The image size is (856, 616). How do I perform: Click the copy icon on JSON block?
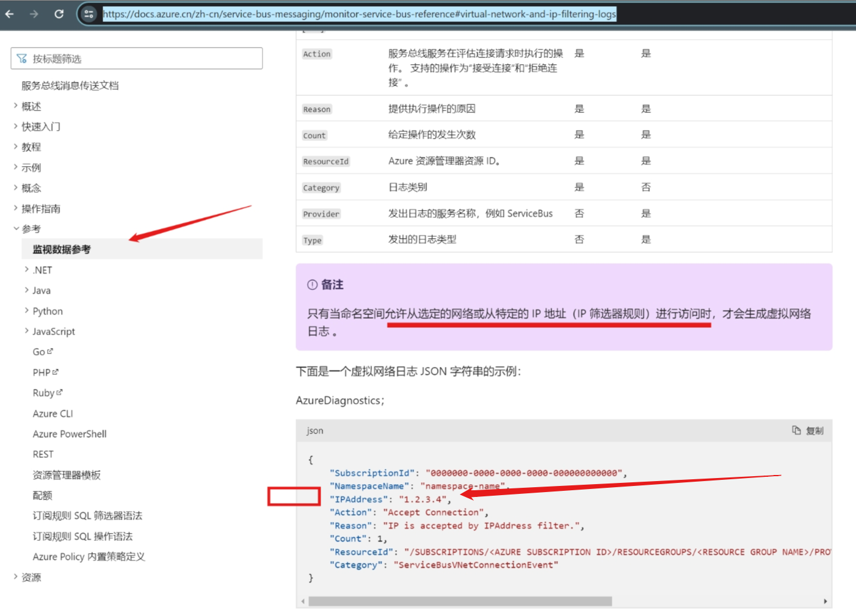pos(796,430)
